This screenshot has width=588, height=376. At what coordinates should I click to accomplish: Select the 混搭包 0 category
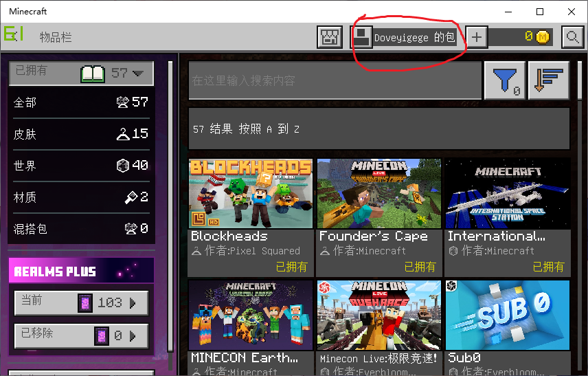(x=81, y=228)
